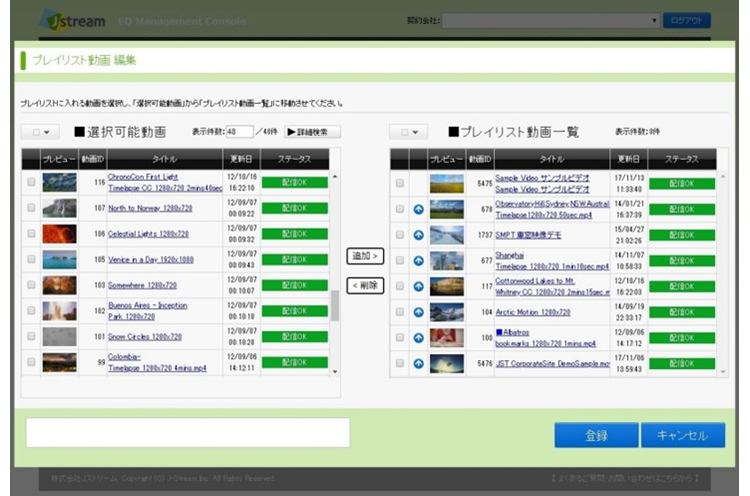This screenshot has height=496, width=750.
Task: Click the Celestial Lights preview thumbnail
Action: 59,234
